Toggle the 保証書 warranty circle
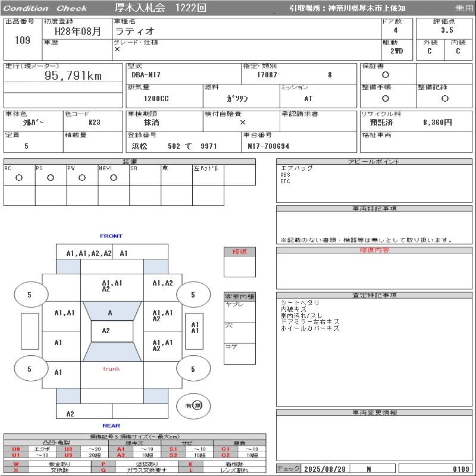Screen dimensions: 476x476 [x=386, y=75]
